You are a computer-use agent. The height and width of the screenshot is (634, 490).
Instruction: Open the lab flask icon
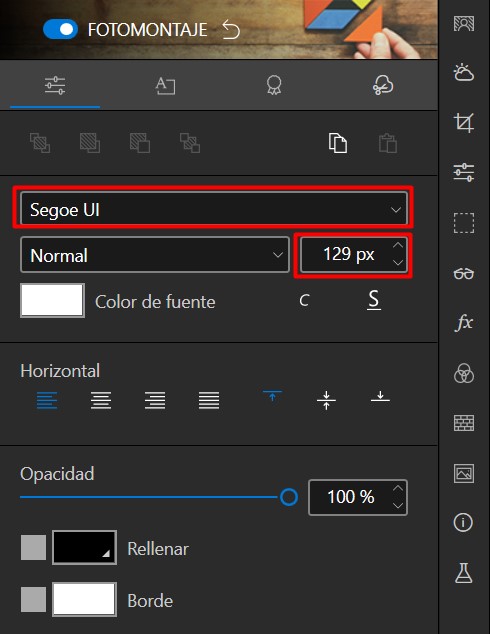click(463, 573)
